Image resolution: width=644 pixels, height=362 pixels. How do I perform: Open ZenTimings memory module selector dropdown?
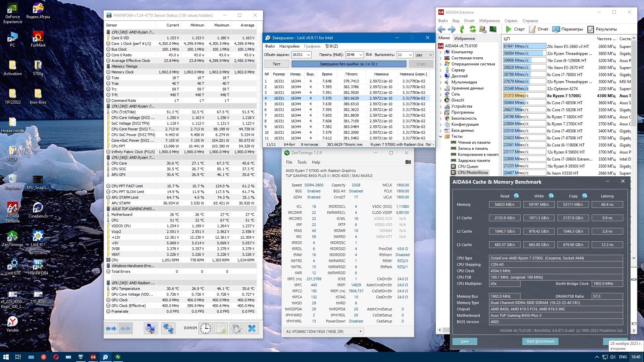click(361, 331)
